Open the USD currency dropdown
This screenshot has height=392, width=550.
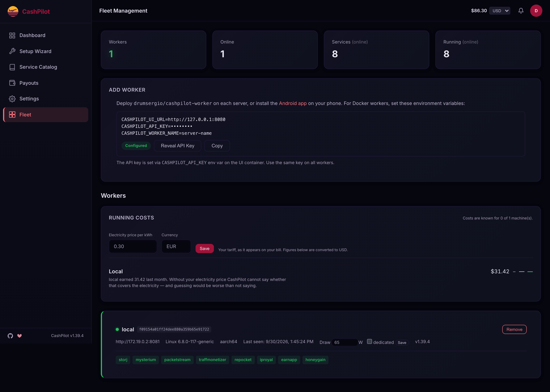pyautogui.click(x=500, y=11)
